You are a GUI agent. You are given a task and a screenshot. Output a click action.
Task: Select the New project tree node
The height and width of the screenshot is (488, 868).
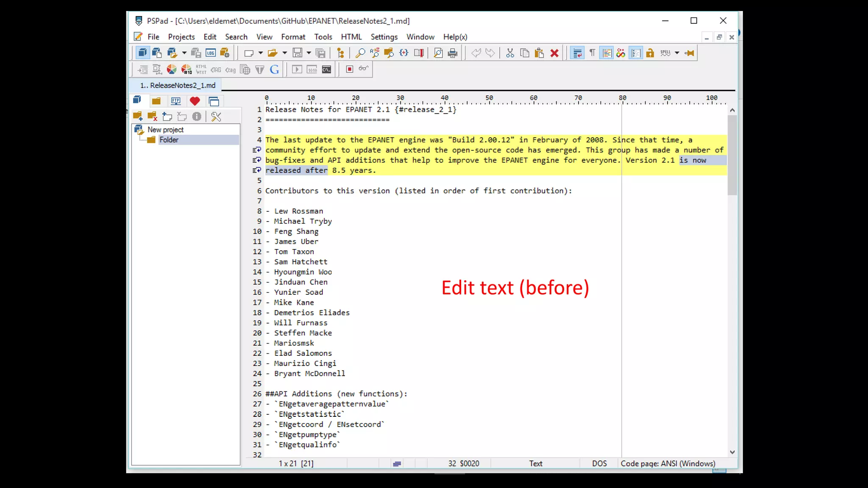pyautogui.click(x=165, y=130)
